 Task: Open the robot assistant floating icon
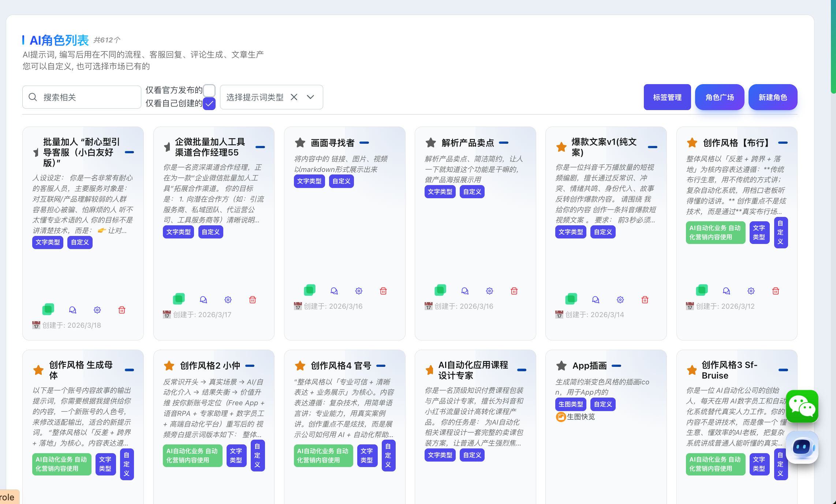802,447
